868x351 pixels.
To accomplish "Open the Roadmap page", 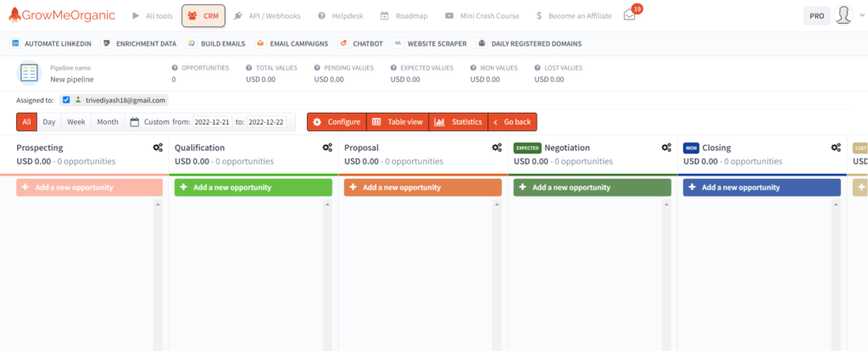I will pyautogui.click(x=404, y=16).
